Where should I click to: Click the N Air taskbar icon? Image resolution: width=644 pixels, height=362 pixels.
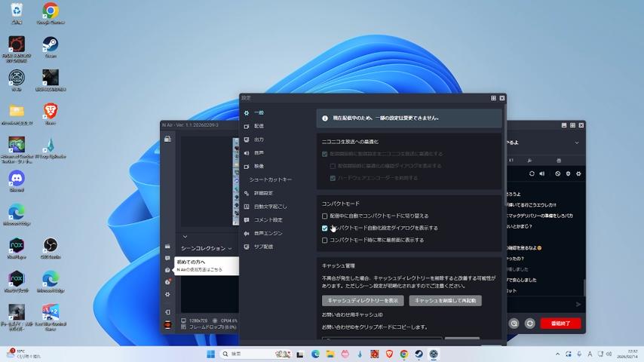pyautogui.click(x=434, y=354)
